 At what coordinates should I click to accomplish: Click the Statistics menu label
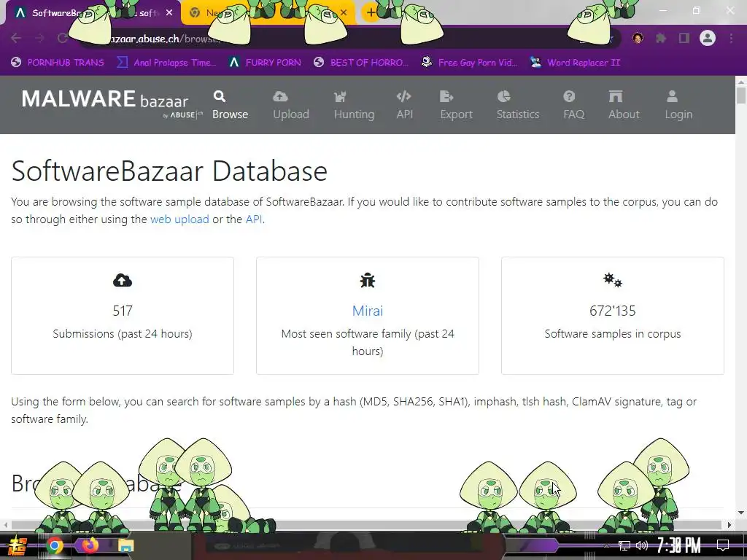(x=518, y=114)
